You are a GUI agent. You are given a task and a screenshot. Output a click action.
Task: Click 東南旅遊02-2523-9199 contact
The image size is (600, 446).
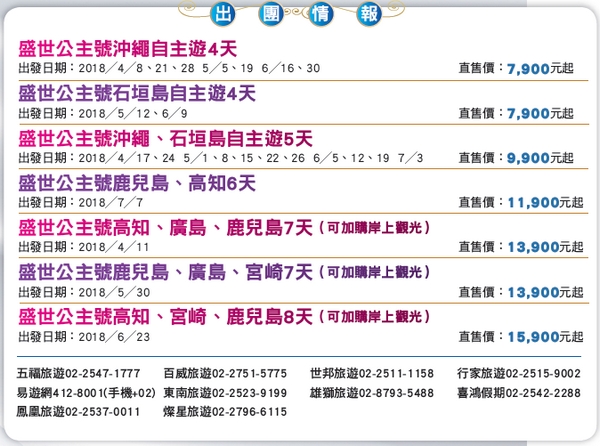225,393
